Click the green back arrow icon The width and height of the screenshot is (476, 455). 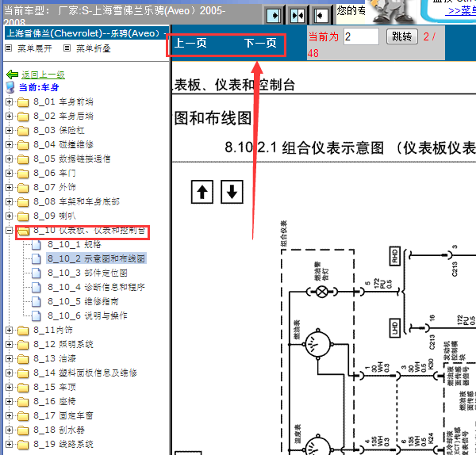point(13,75)
